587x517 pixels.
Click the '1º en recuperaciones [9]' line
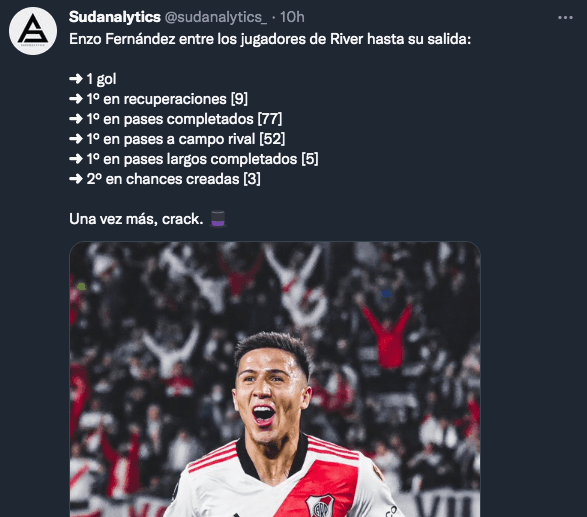(167, 99)
